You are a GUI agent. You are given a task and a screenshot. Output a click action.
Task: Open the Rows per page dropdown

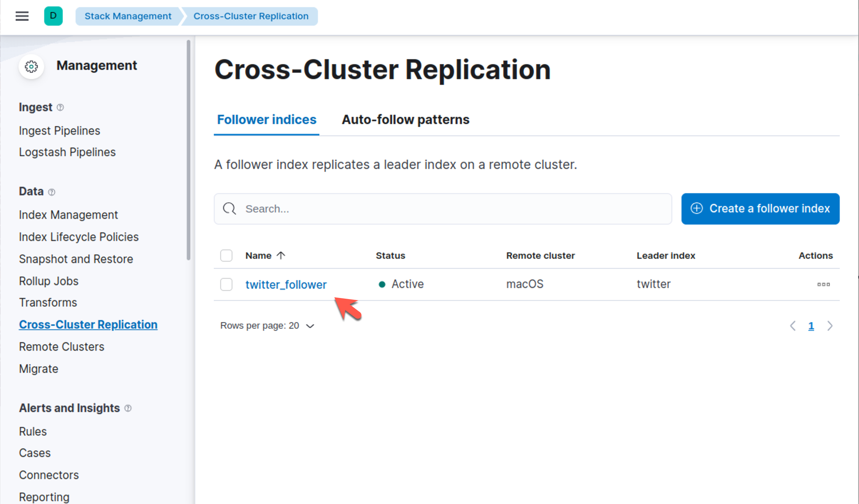click(267, 325)
